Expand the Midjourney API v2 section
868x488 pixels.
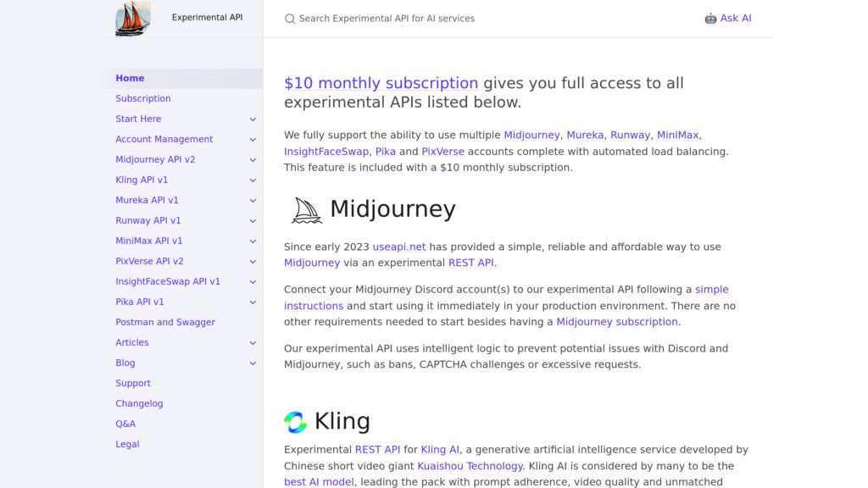[x=253, y=159]
